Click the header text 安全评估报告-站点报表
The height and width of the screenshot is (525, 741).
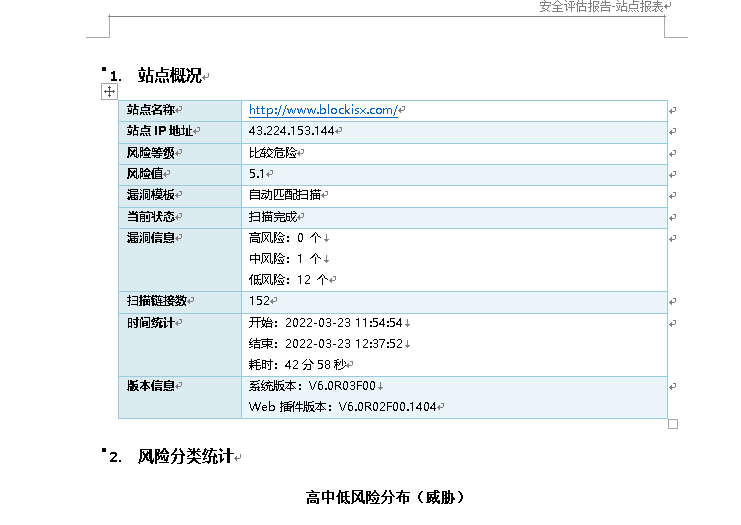point(601,7)
